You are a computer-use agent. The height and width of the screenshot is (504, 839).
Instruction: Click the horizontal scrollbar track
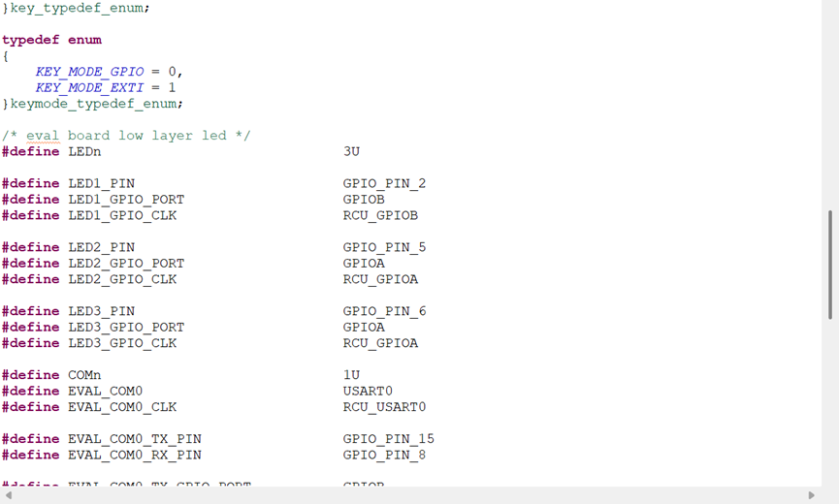407,495
